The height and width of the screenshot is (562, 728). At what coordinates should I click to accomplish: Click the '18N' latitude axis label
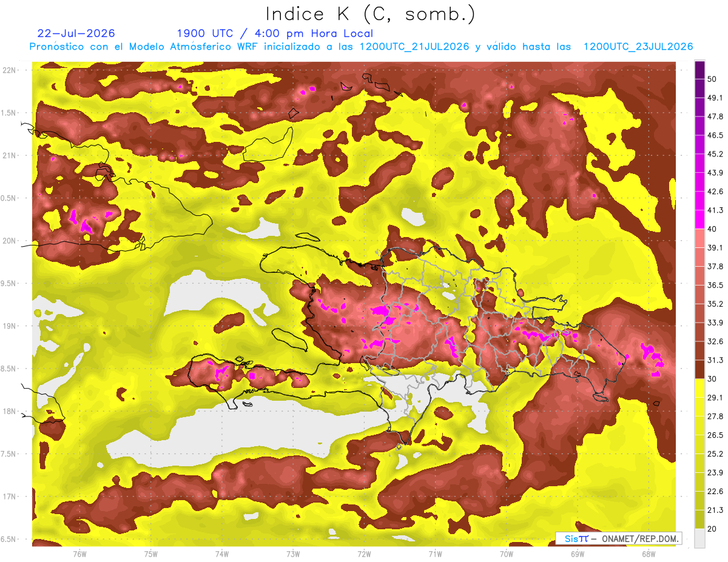(x=8, y=412)
